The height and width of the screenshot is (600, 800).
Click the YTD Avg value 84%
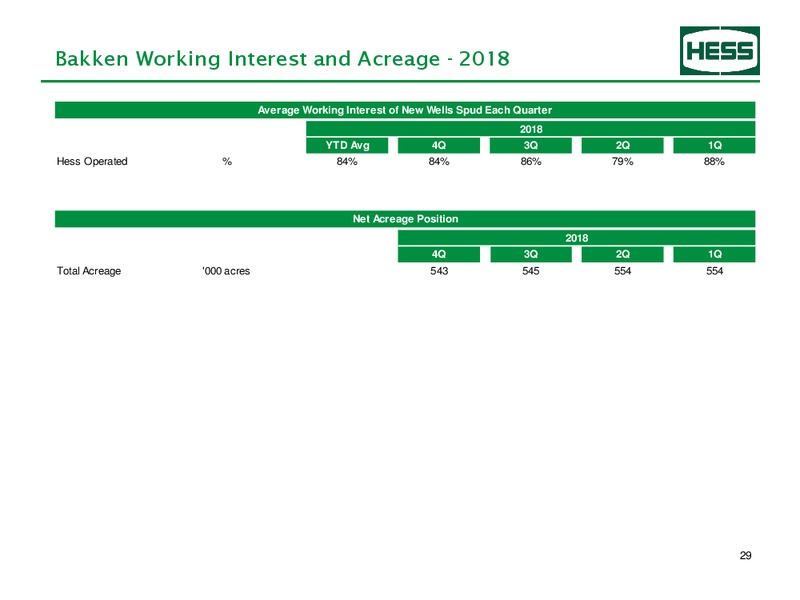tap(347, 161)
